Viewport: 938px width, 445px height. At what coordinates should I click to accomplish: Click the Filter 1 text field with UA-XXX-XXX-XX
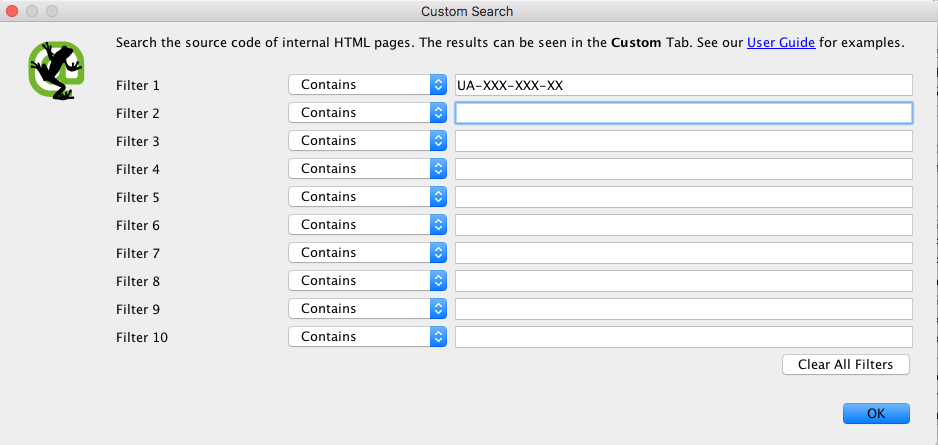point(684,85)
